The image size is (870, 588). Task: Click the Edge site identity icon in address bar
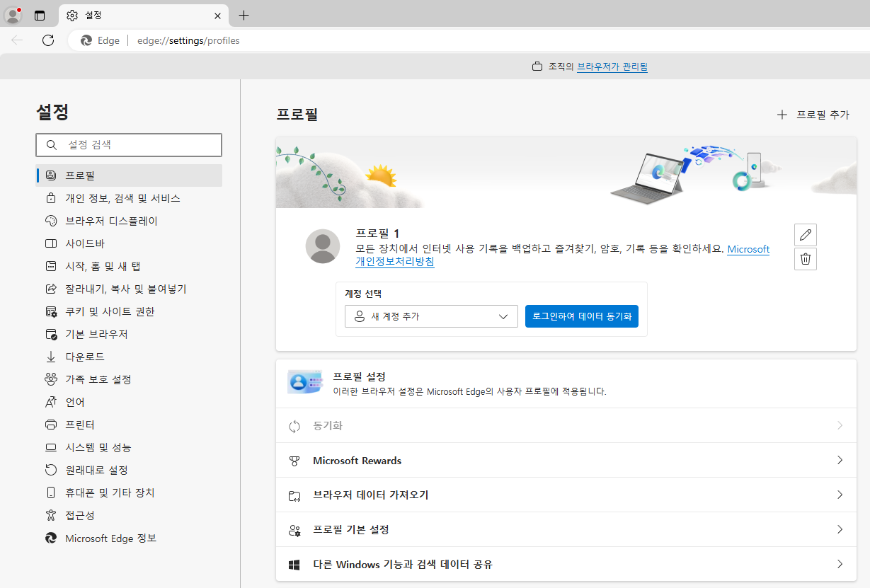pyautogui.click(x=87, y=40)
